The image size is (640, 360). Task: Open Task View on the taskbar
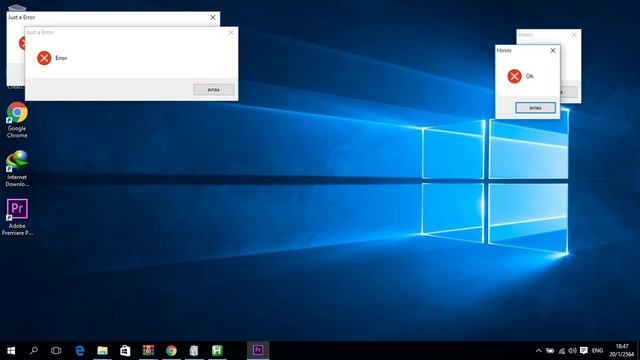pos(56,351)
